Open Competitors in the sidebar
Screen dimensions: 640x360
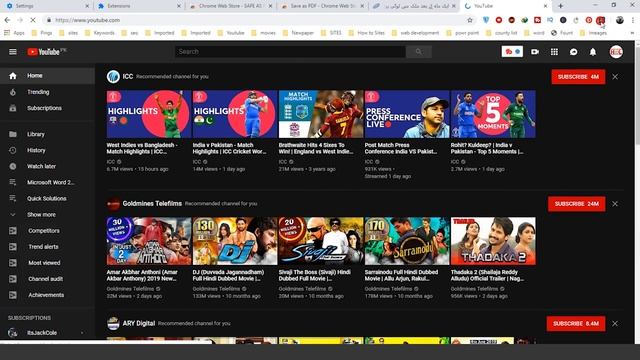point(47,231)
